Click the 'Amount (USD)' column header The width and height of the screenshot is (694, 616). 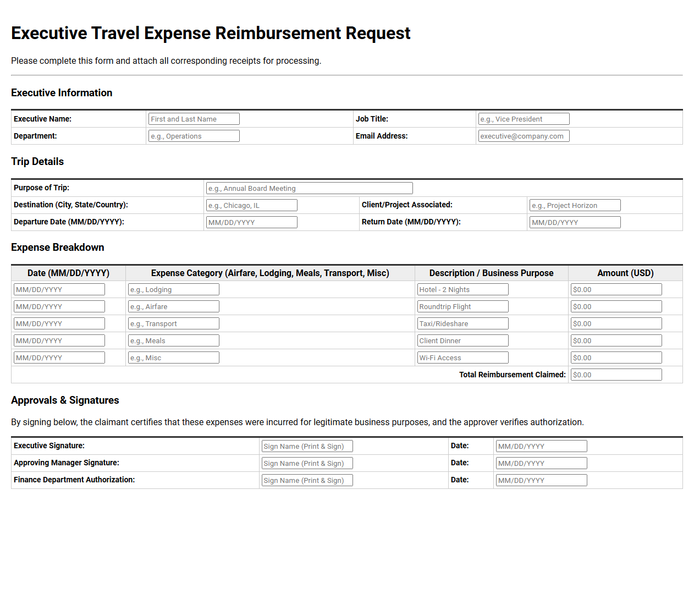pyautogui.click(x=625, y=273)
